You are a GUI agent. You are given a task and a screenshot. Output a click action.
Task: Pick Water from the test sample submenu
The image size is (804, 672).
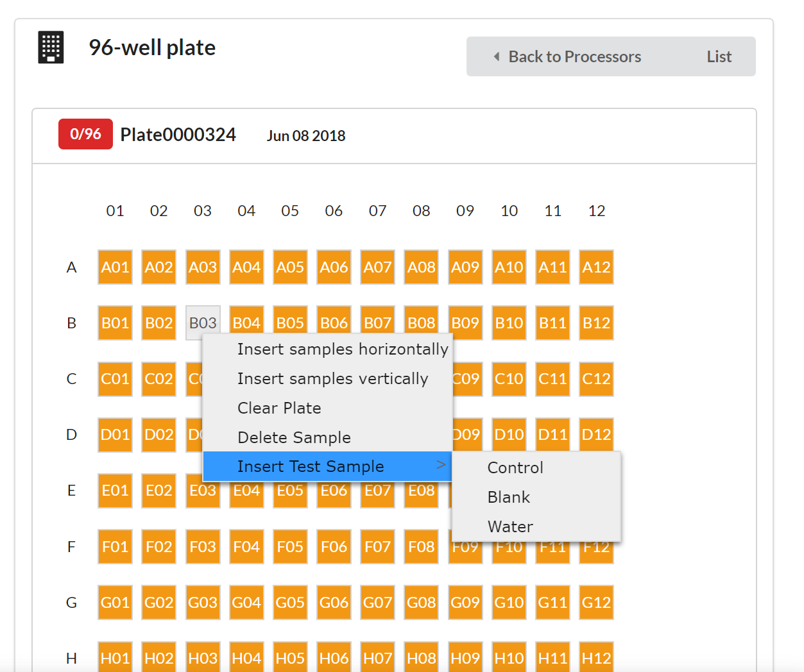(510, 527)
